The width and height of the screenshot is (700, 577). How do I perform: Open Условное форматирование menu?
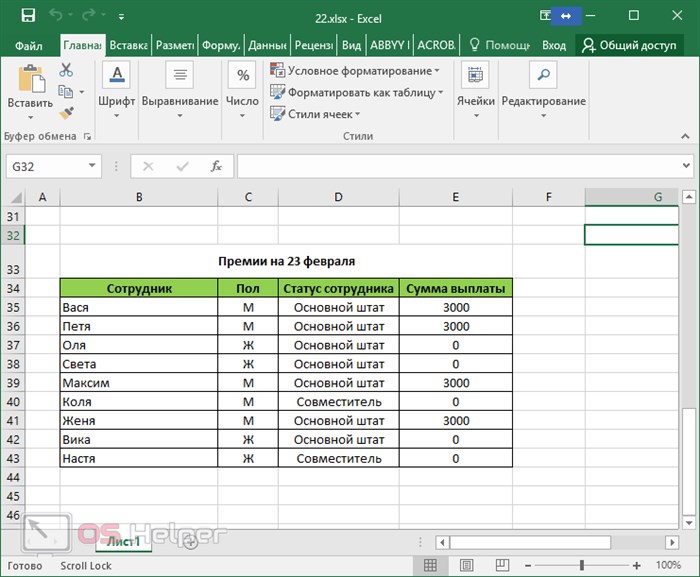(x=355, y=71)
